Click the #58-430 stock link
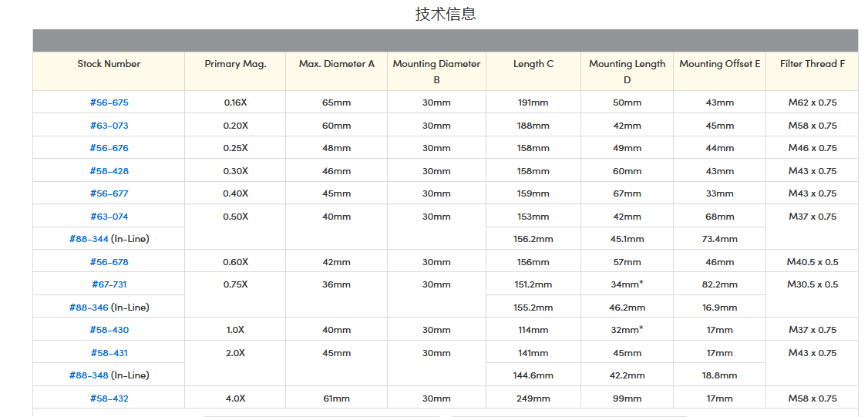Viewport: 868px width, 417px height. 109,330
